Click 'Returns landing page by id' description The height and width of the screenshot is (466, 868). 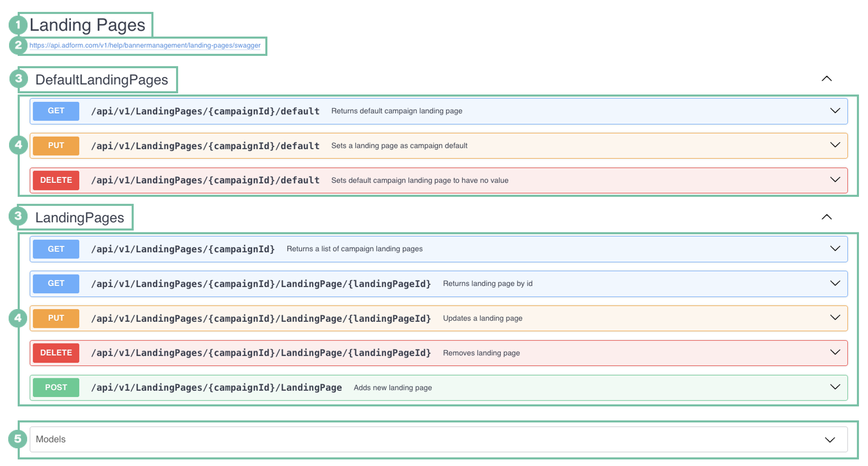[487, 284]
